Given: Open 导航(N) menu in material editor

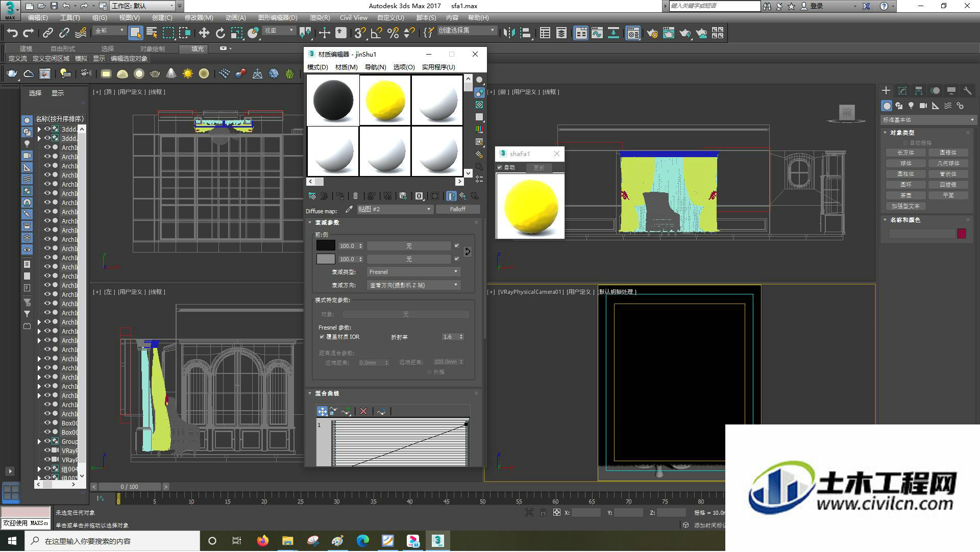Looking at the screenshot, I should click(x=375, y=67).
